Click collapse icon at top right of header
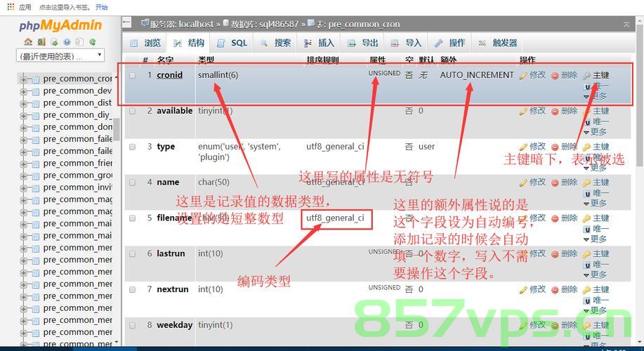The width and height of the screenshot is (644, 351). pyautogui.click(x=626, y=25)
